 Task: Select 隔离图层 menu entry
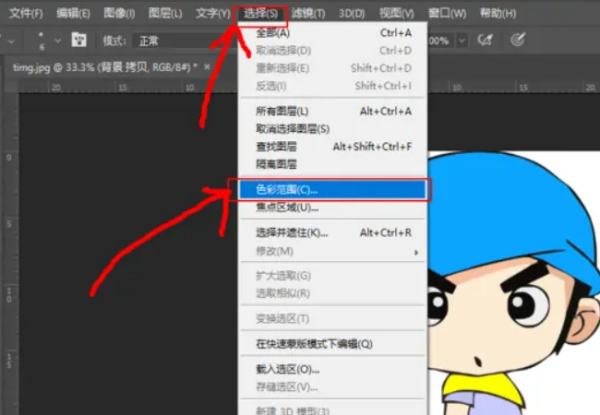[333, 164]
